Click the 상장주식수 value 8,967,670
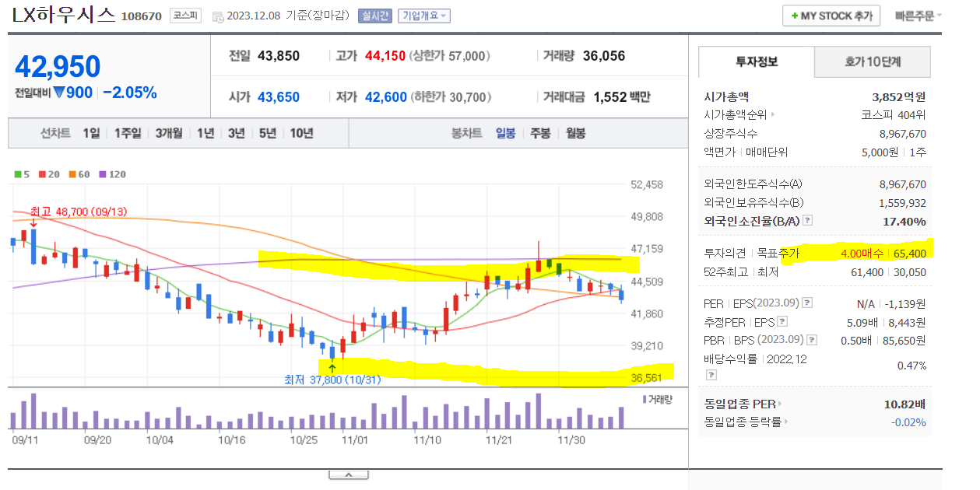This screenshot has height=490, width=980. pos(902,134)
